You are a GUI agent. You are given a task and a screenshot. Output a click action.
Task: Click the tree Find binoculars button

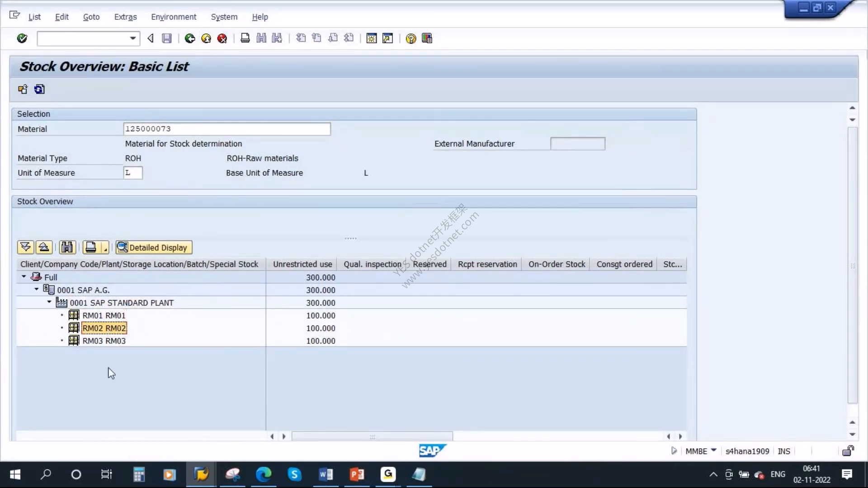(x=67, y=247)
